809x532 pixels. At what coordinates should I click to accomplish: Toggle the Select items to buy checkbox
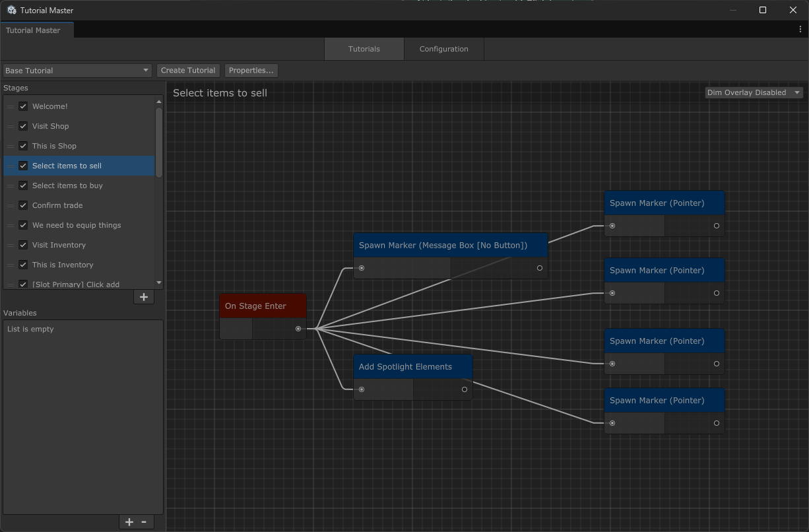pos(23,185)
